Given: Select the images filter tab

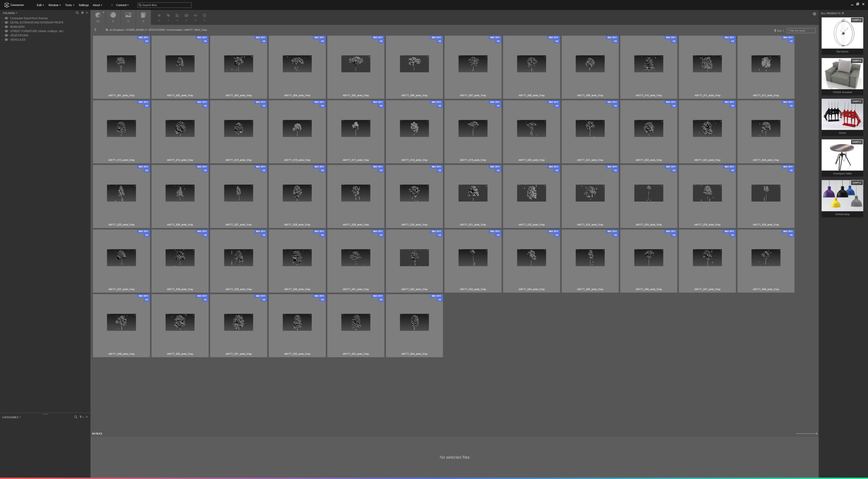Looking at the screenshot, I should pos(128,17).
